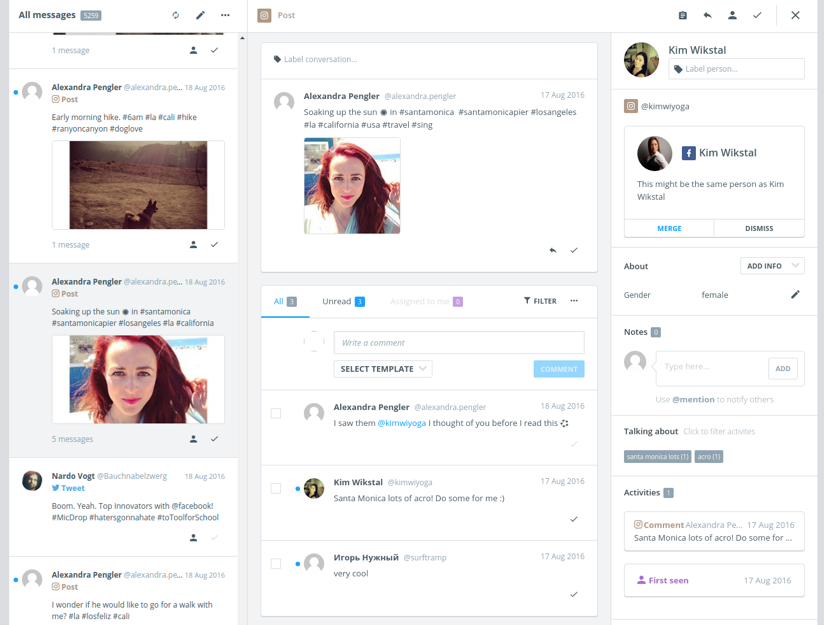824x625 pixels.
Task: Close the Post conversation panel
Action: click(x=796, y=15)
